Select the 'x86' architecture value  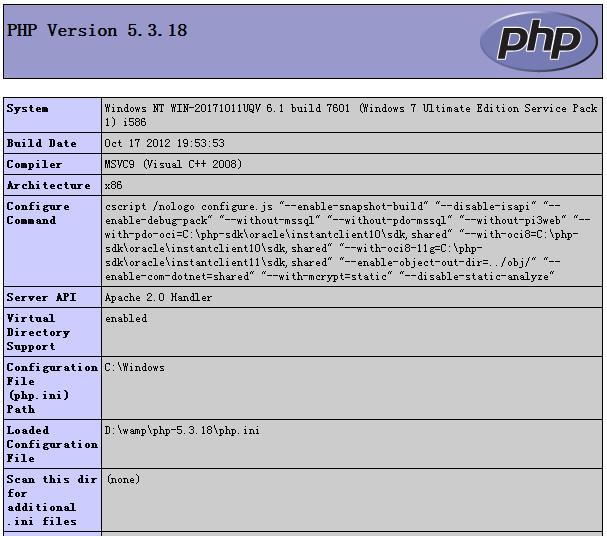113,185
